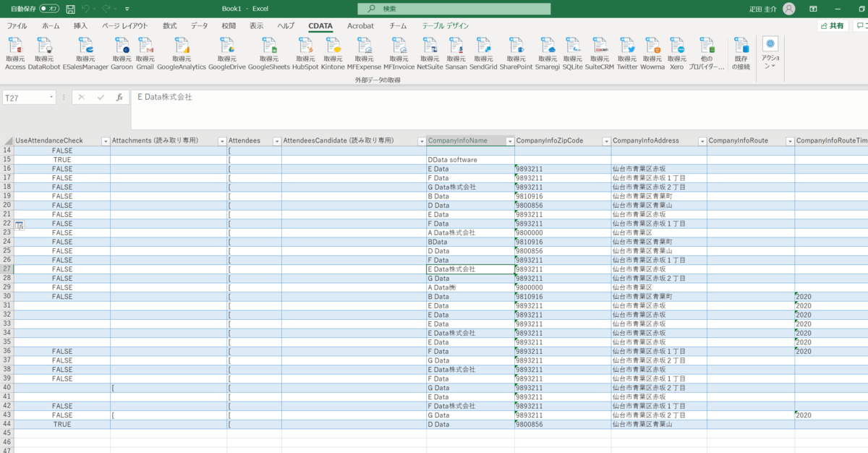Open the データ ribbon tab
Screen dimensions: 868x453
[x=199, y=26]
